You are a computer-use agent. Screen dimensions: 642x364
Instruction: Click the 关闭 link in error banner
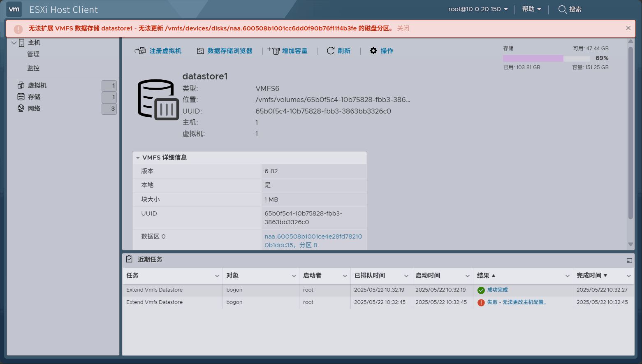(x=403, y=28)
